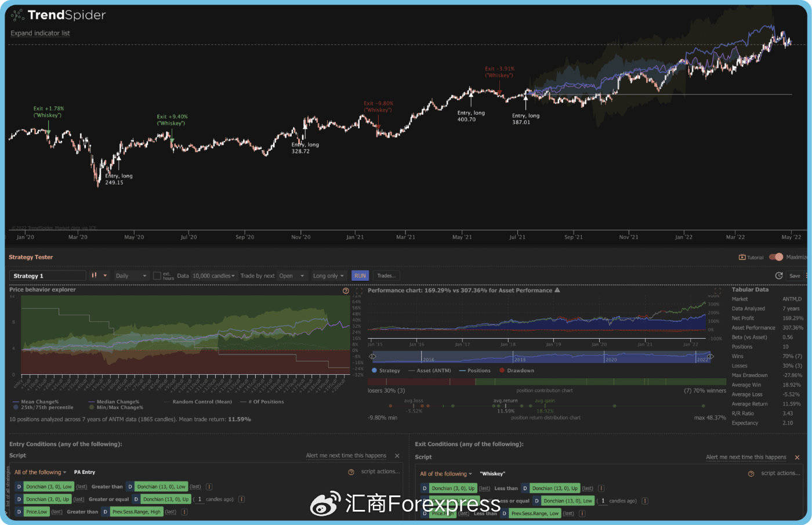Click the D icon before entry Price.Low

pyautogui.click(x=19, y=512)
